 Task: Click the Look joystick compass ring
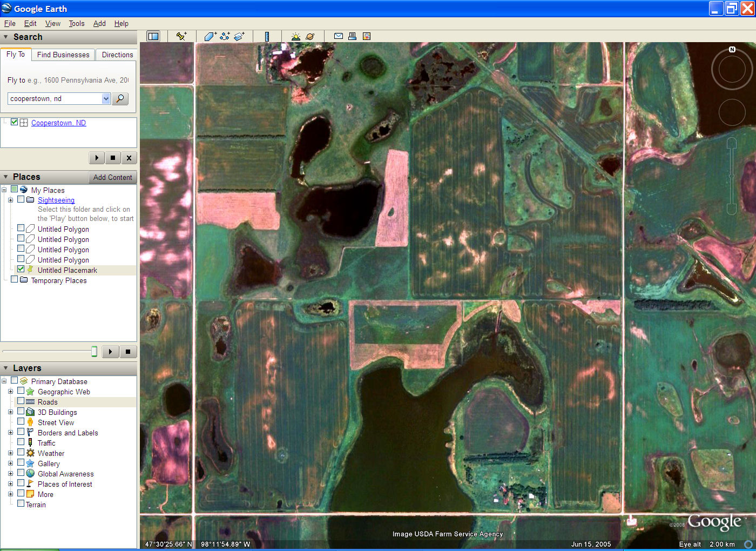tap(732, 69)
